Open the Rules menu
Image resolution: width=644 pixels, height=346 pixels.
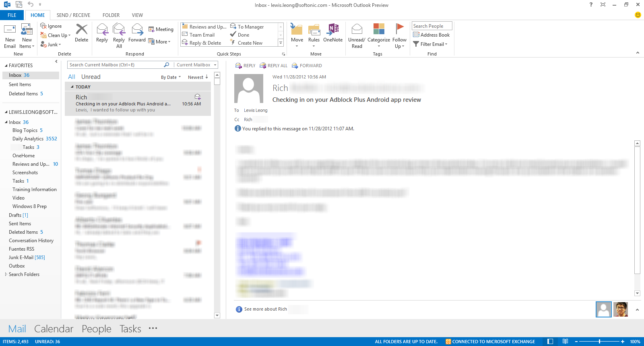tap(314, 36)
